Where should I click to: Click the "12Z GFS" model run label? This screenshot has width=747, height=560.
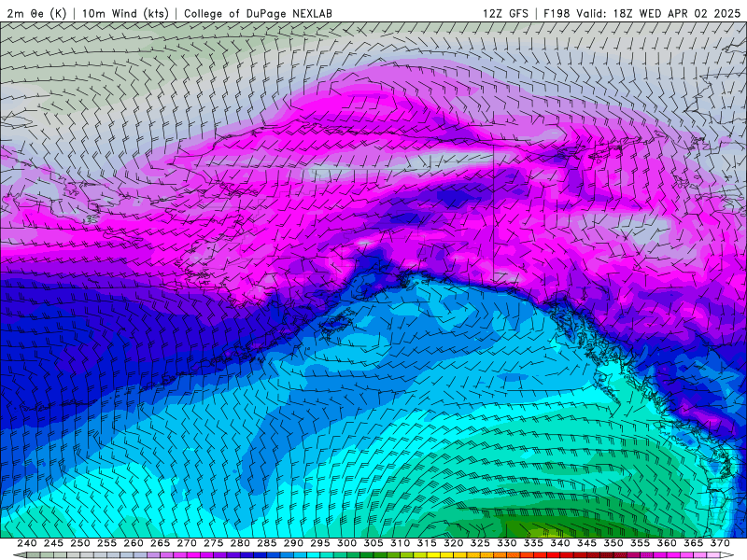coord(505,13)
